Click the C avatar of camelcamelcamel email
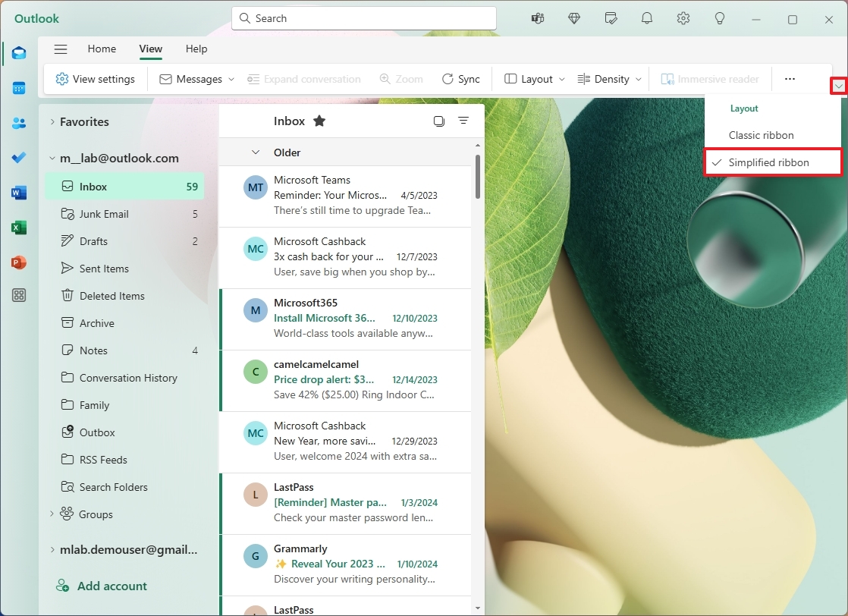 click(x=256, y=372)
